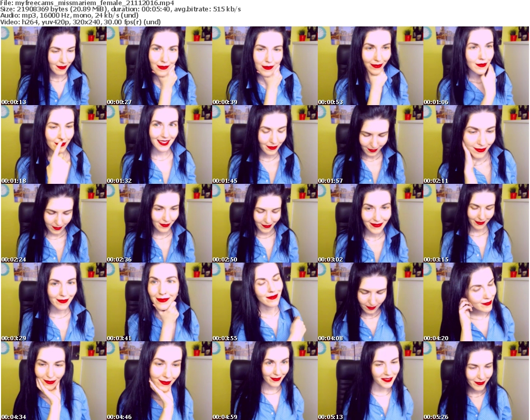
Task: Open the frame stamped 00:01:32
Action: tap(159, 144)
